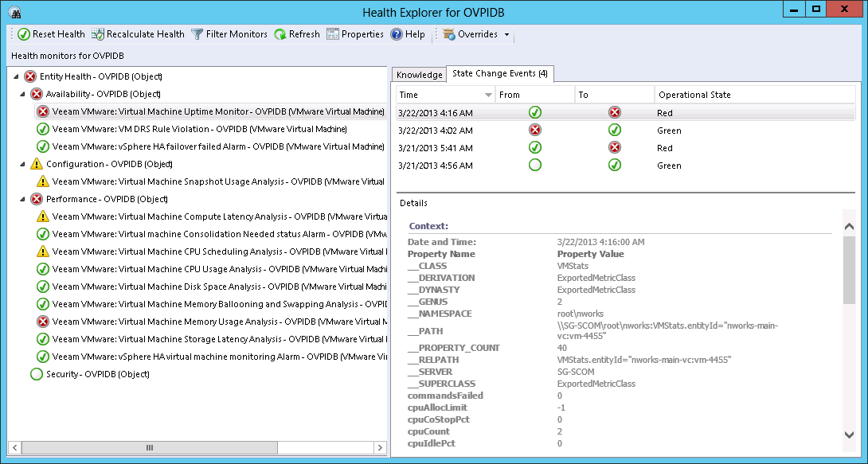Collapse the Entity Health root node
The width and height of the screenshot is (868, 464).
click(x=17, y=76)
